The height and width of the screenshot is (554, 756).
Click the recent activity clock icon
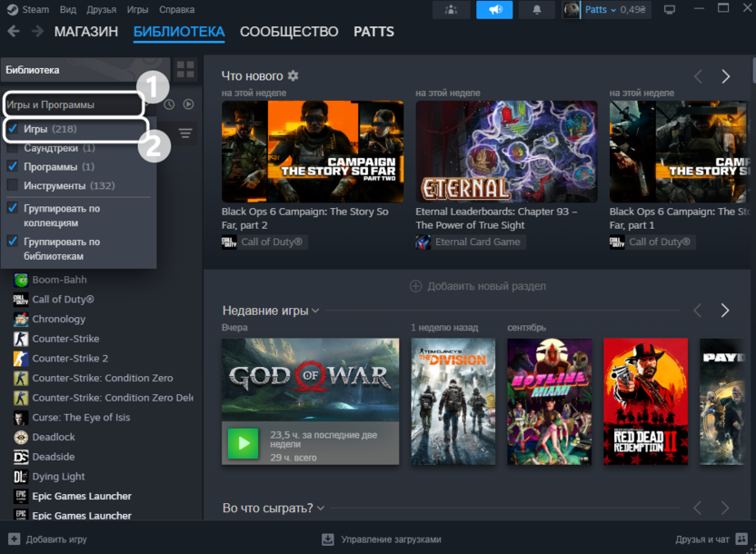169,104
